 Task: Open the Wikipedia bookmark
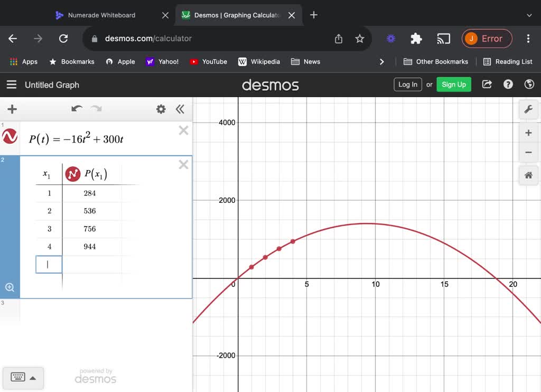coord(259,62)
